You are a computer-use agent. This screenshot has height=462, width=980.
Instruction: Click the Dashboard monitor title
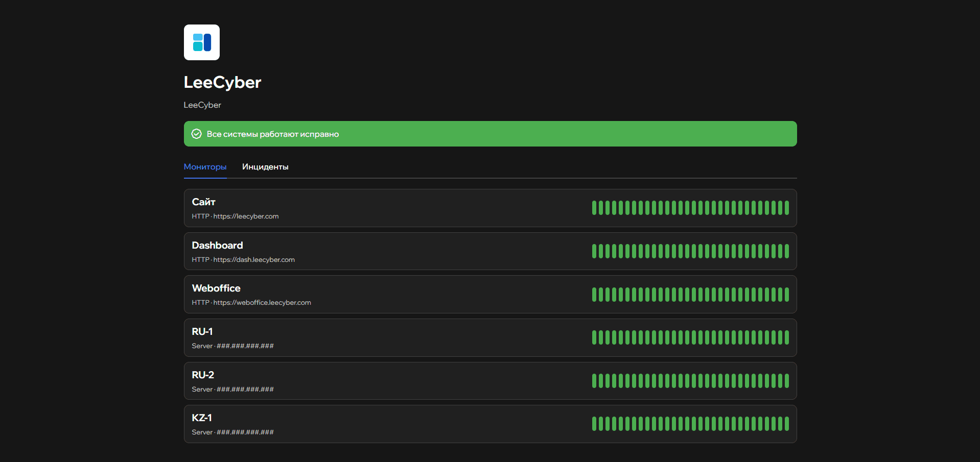click(217, 246)
